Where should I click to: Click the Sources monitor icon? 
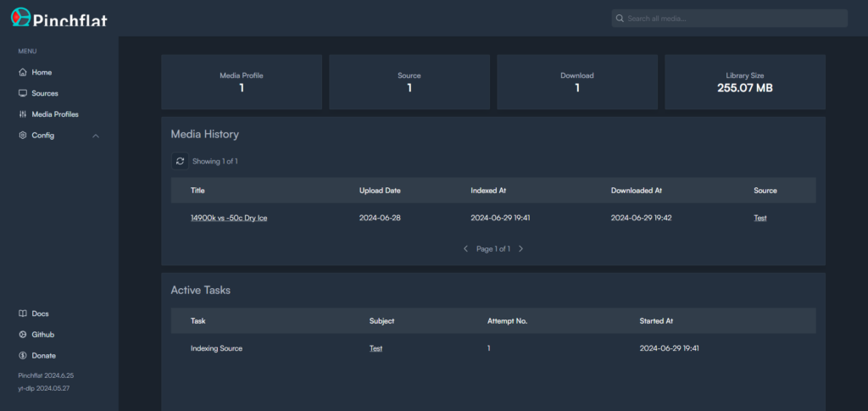click(23, 93)
